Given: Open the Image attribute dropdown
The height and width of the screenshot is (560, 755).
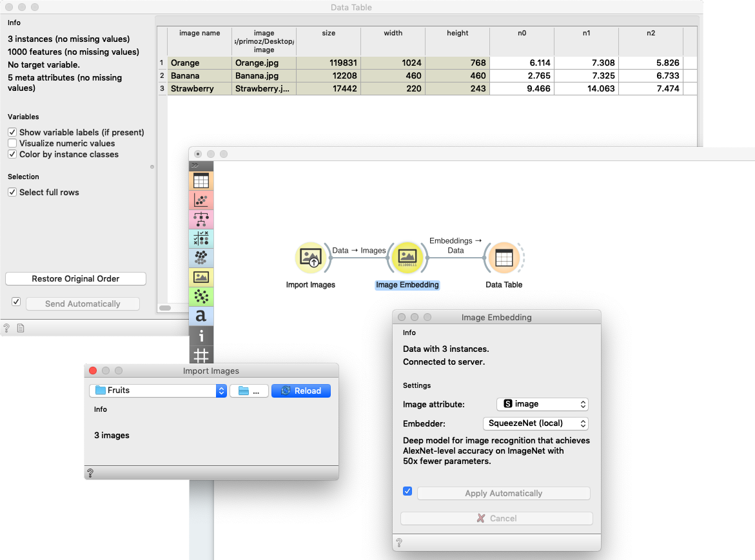Looking at the screenshot, I should click(542, 404).
